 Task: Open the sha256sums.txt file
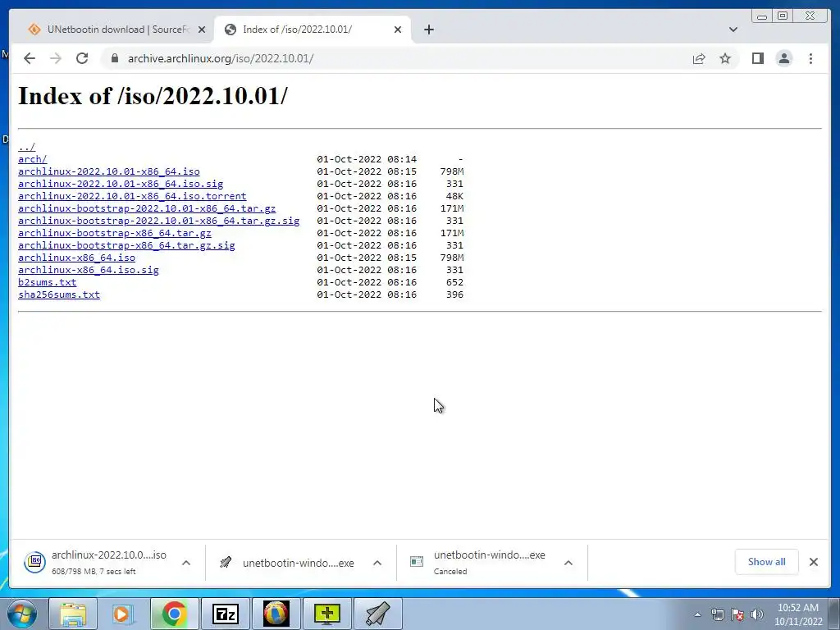(x=59, y=294)
